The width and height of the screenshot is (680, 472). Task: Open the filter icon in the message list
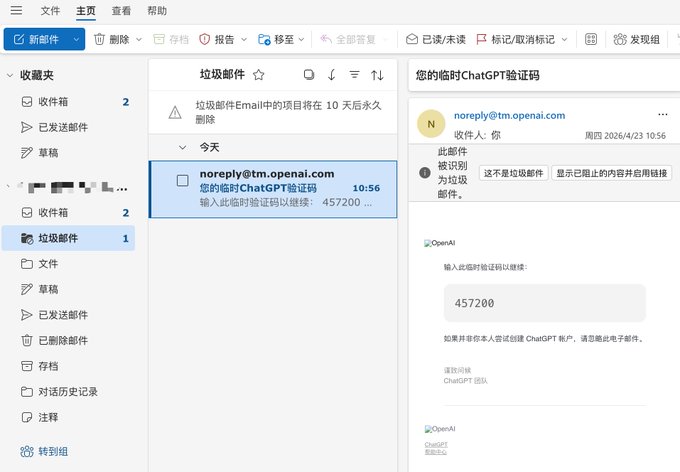(354, 75)
